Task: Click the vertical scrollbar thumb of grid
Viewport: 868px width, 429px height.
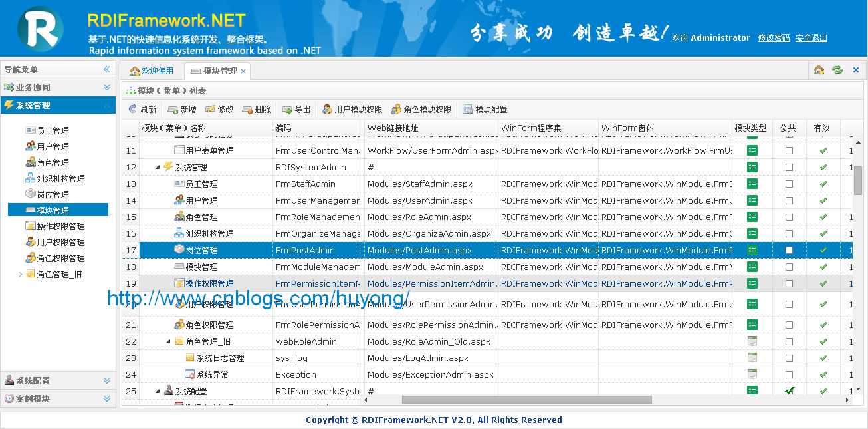Action: (x=857, y=180)
